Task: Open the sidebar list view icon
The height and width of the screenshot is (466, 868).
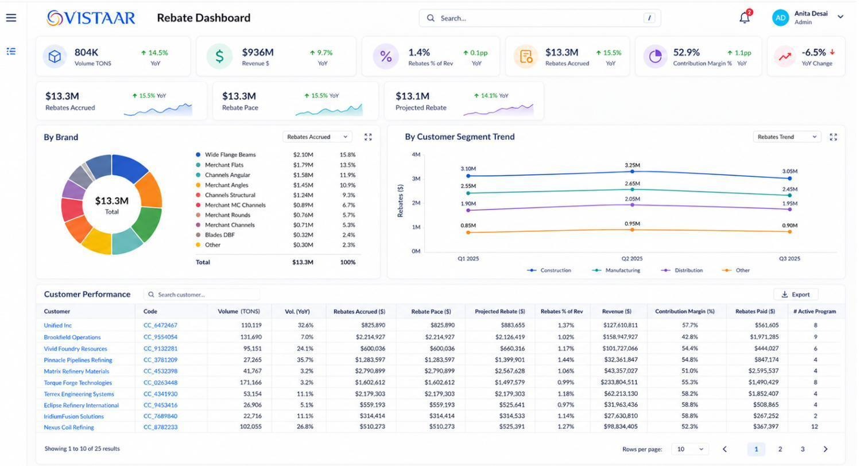Action: point(11,52)
